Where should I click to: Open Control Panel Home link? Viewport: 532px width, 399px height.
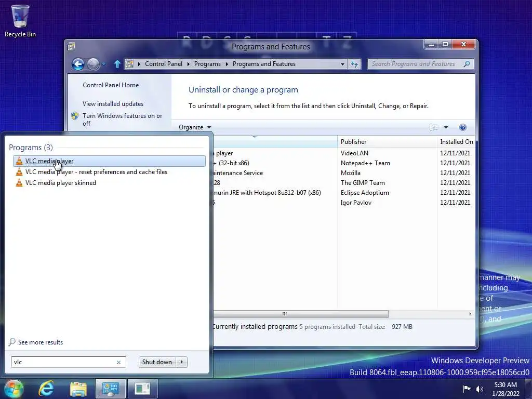111,85
